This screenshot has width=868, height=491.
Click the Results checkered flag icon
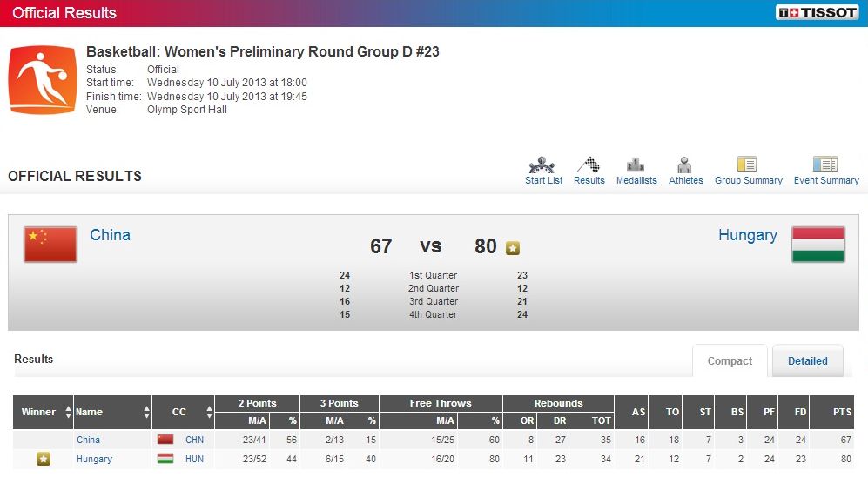tap(589, 165)
